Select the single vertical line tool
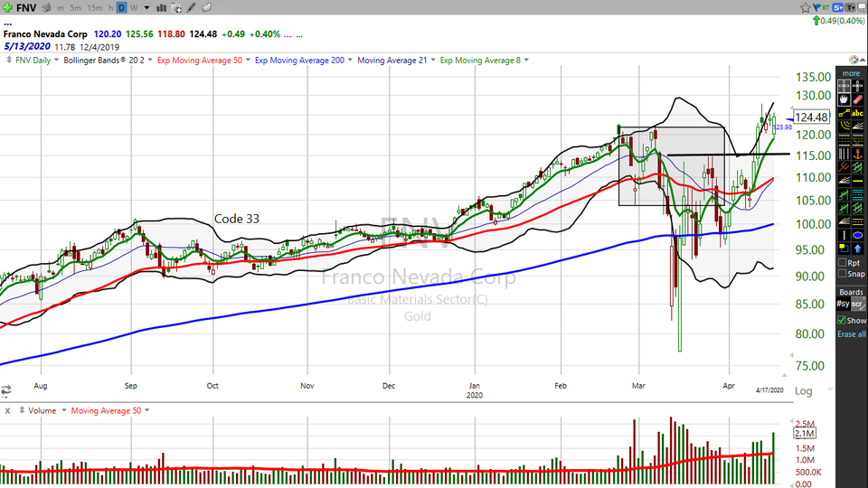Image resolution: width=868 pixels, height=488 pixels. 844,236
